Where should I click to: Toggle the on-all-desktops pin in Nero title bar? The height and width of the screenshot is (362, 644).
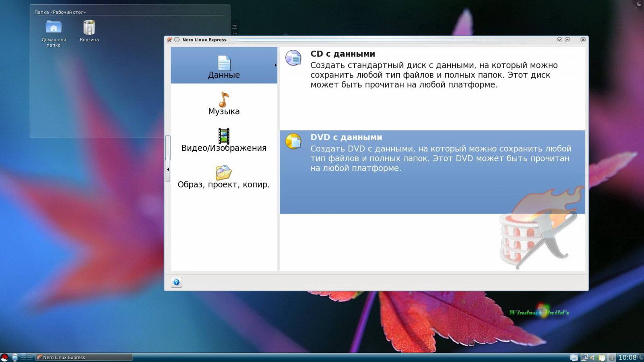coord(177,39)
